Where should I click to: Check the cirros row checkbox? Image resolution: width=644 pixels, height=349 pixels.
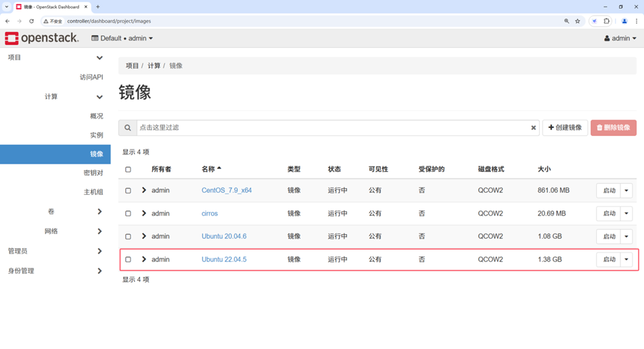[128, 214]
